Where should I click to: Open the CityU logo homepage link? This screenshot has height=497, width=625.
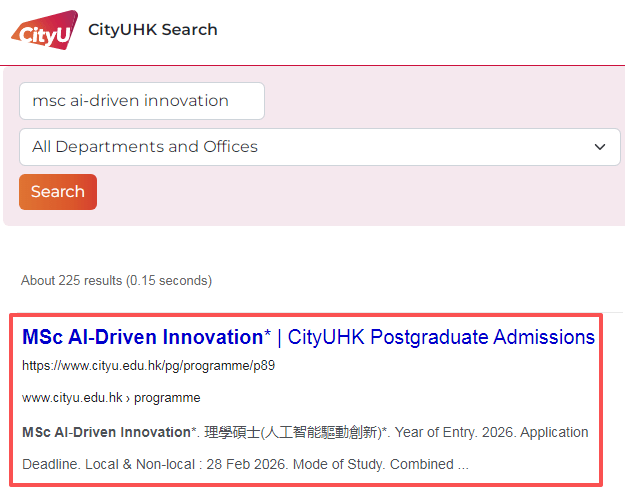point(45,30)
